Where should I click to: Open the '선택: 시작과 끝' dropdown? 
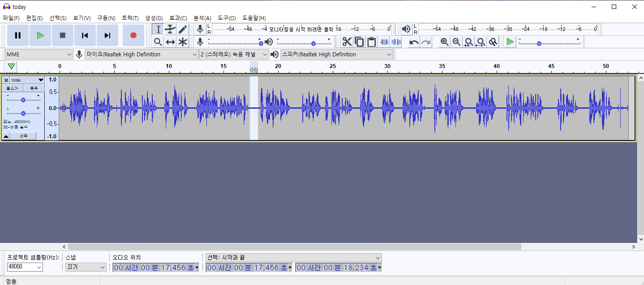click(293, 258)
